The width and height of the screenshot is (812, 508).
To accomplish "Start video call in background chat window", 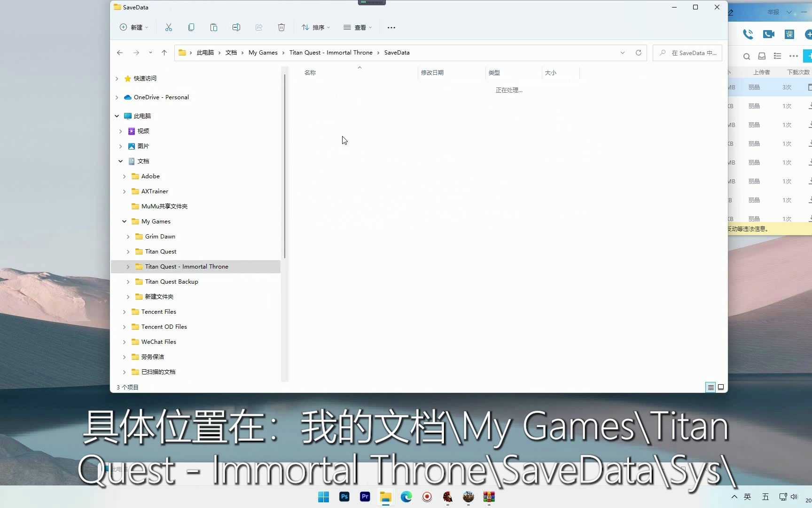I will (769, 34).
